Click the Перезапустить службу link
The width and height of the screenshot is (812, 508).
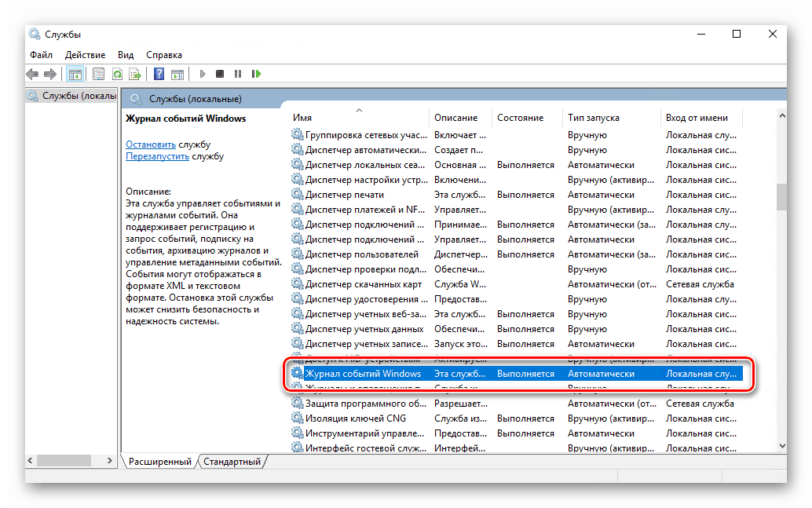[157, 156]
